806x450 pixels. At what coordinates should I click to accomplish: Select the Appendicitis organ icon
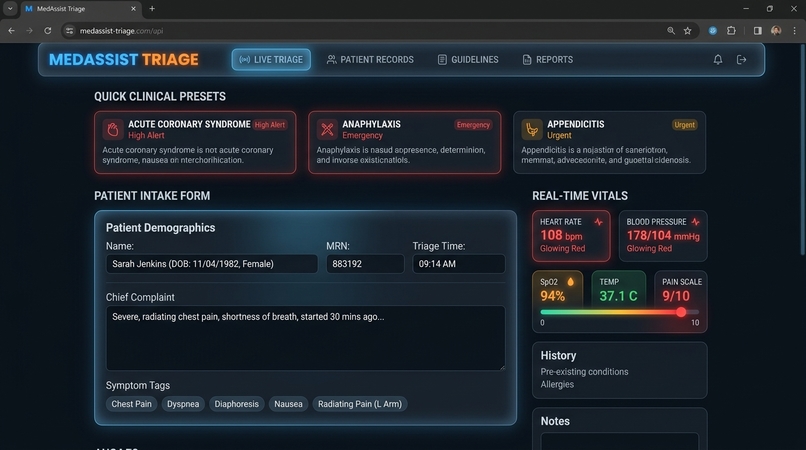coord(532,130)
